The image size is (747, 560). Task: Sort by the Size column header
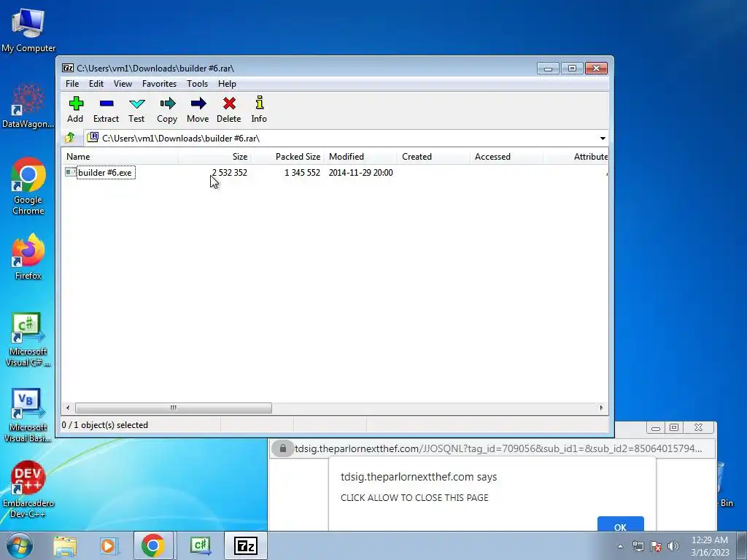(214, 157)
